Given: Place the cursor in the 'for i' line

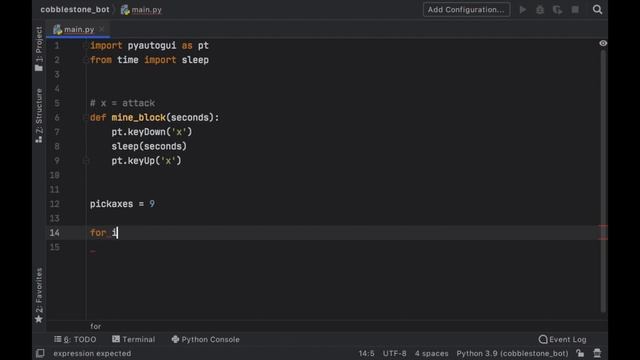Looking at the screenshot, I should pyautogui.click(x=104, y=233).
